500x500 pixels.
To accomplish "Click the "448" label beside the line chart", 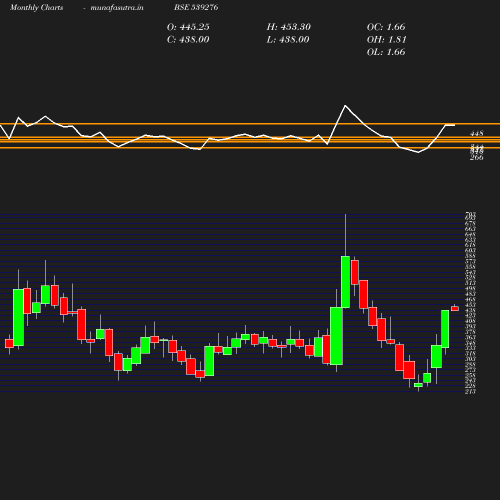I will click(477, 133).
